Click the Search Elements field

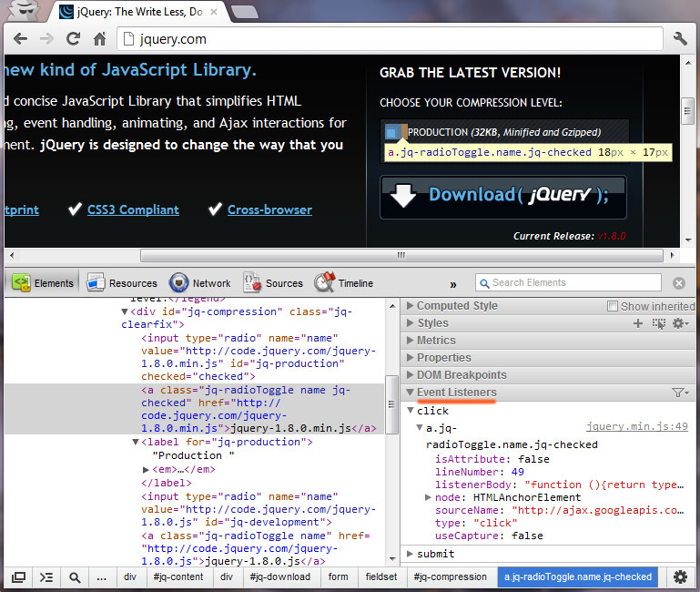568,283
